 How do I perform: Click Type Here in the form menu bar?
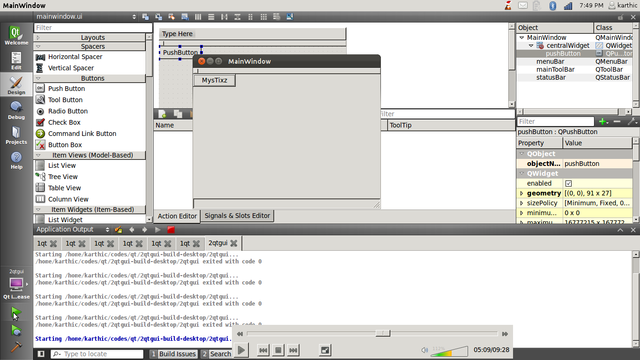(x=177, y=34)
